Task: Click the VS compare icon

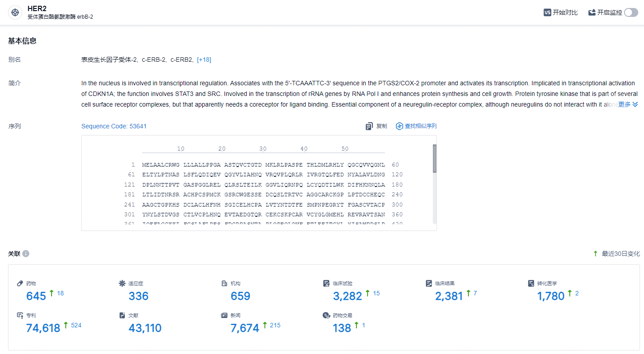Action: [547, 12]
